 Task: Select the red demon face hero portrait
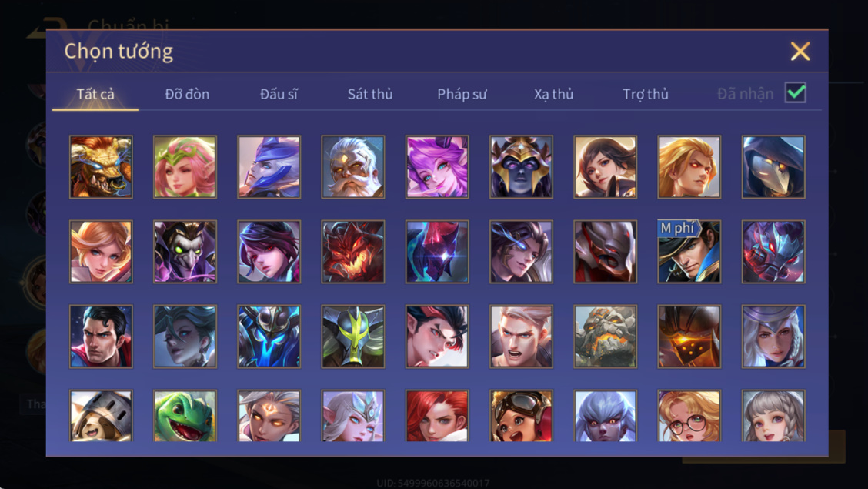click(353, 251)
